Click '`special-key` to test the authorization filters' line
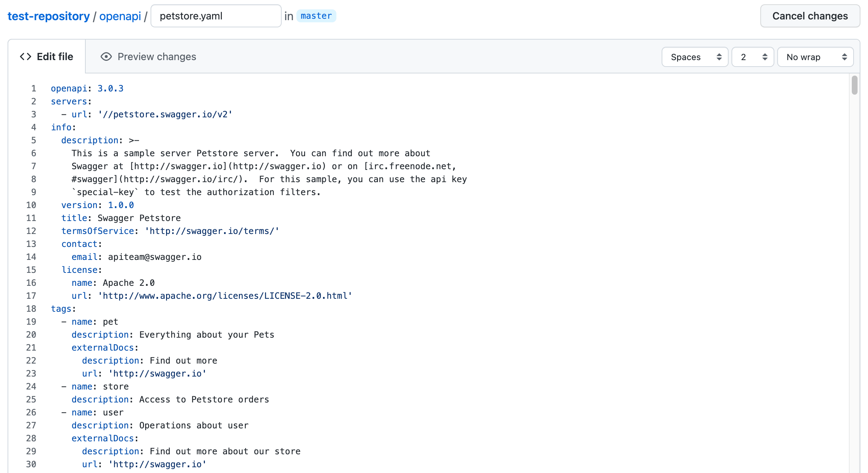The height and width of the screenshot is (473, 868). (196, 192)
